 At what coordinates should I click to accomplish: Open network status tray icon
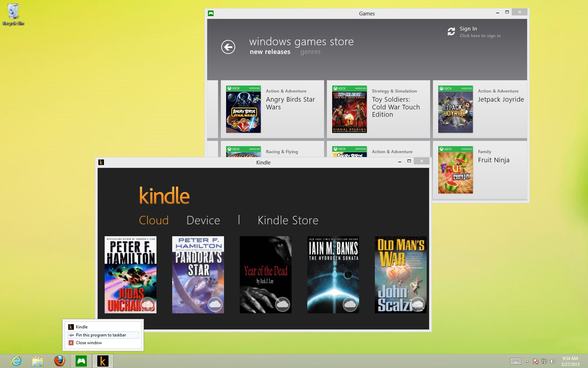point(544,361)
